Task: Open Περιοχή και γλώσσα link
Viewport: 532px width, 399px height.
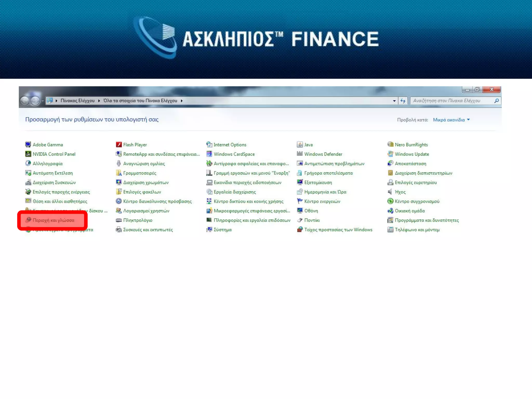Action: point(53,220)
